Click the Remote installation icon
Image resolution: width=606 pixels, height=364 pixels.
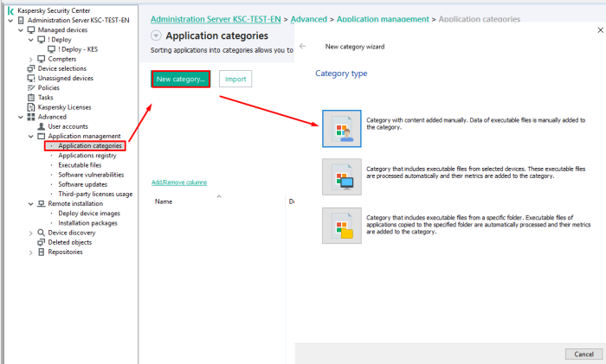[42, 204]
